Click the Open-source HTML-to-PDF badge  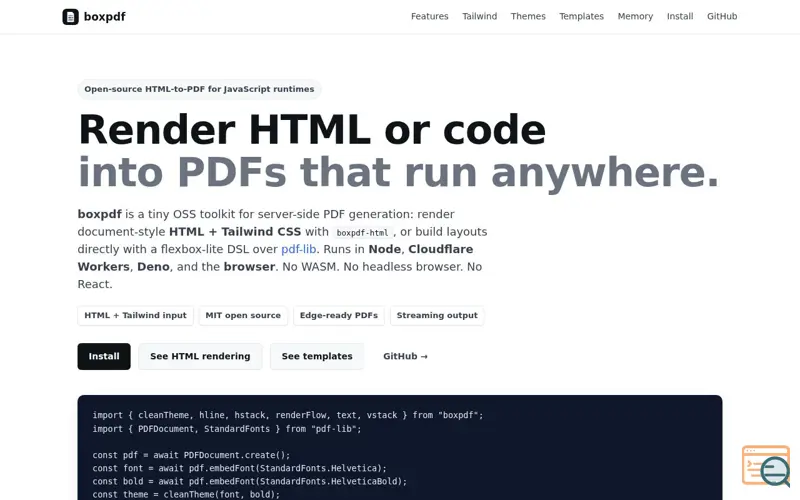coord(199,89)
